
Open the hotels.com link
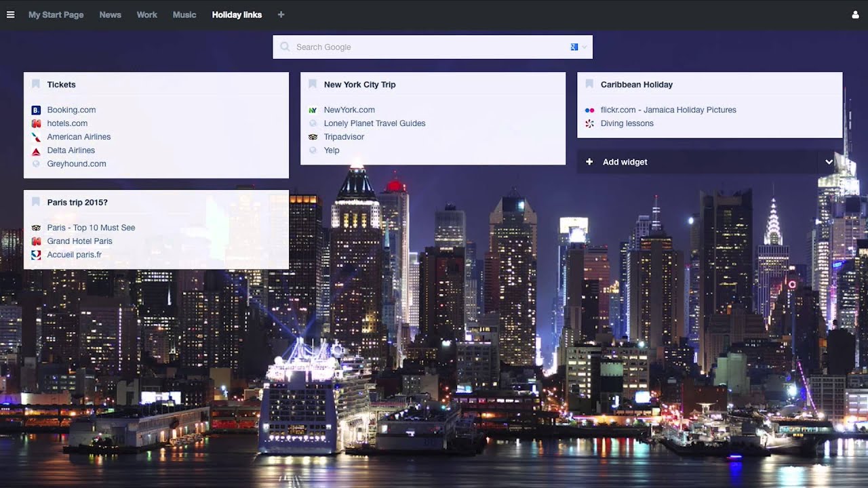pyautogui.click(x=67, y=123)
